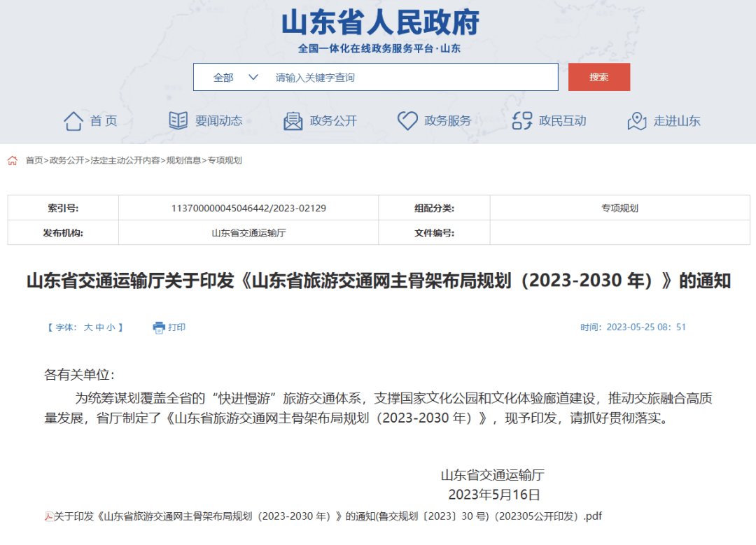Click the red breadcrumb home icon
This screenshot has height=545, width=756.
(13, 161)
